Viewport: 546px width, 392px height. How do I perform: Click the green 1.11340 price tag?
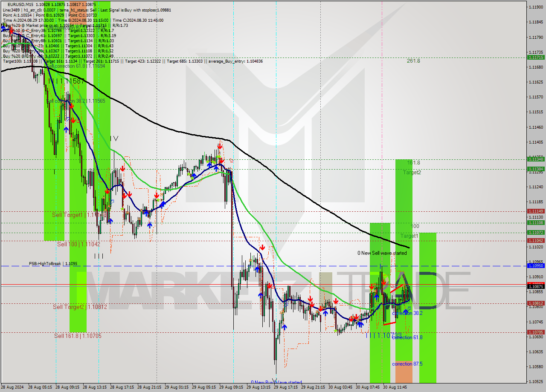(x=535, y=159)
